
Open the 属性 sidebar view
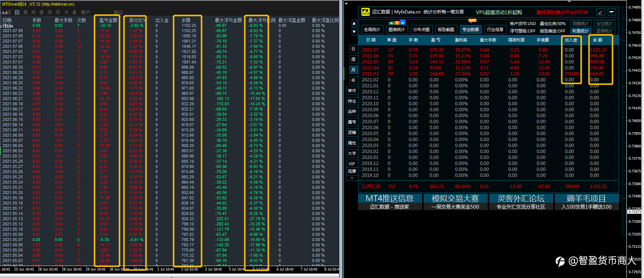click(x=352, y=143)
